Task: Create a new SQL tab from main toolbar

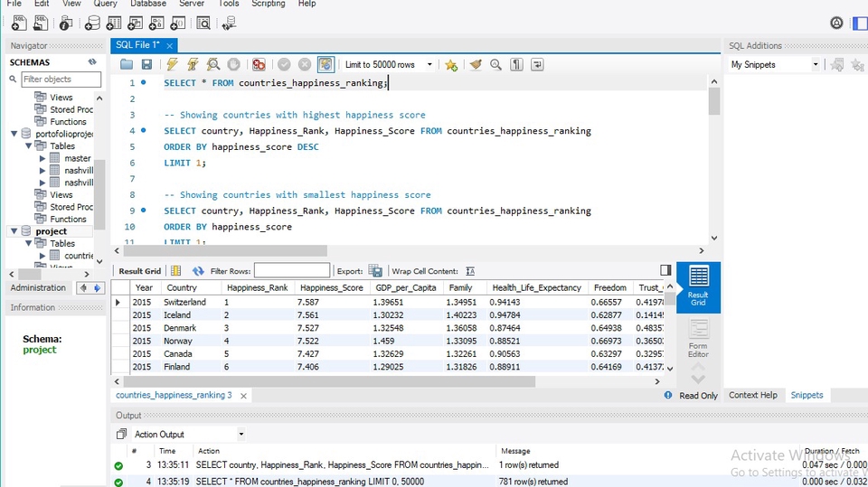Action: pos(19,23)
